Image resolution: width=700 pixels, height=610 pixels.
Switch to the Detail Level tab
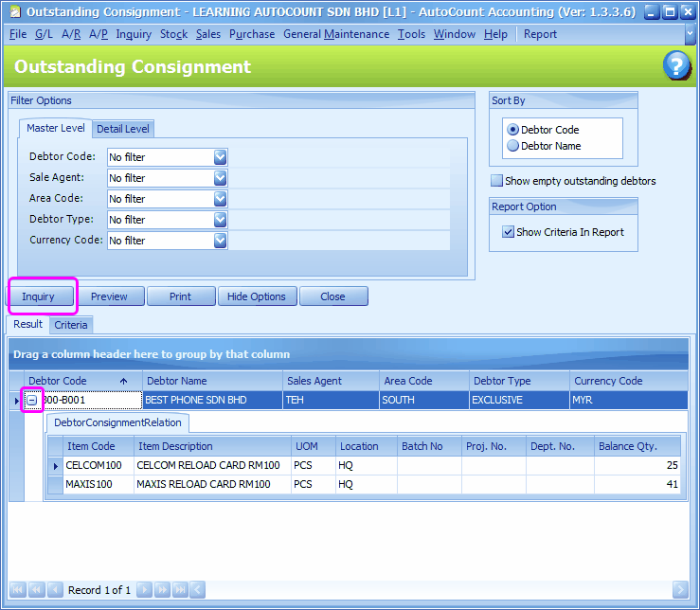(123, 129)
